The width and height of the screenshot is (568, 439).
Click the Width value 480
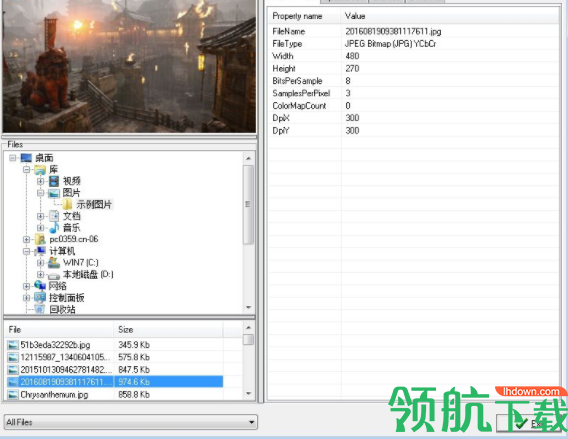(x=352, y=56)
